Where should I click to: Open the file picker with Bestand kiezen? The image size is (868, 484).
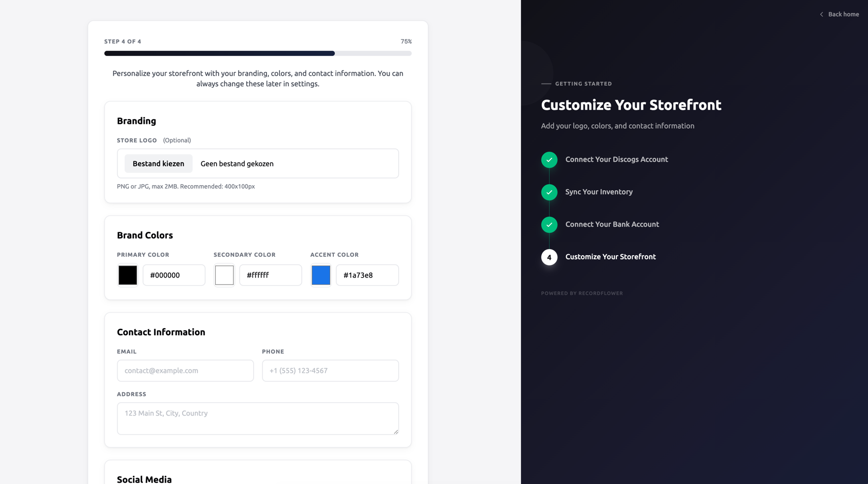(158, 163)
